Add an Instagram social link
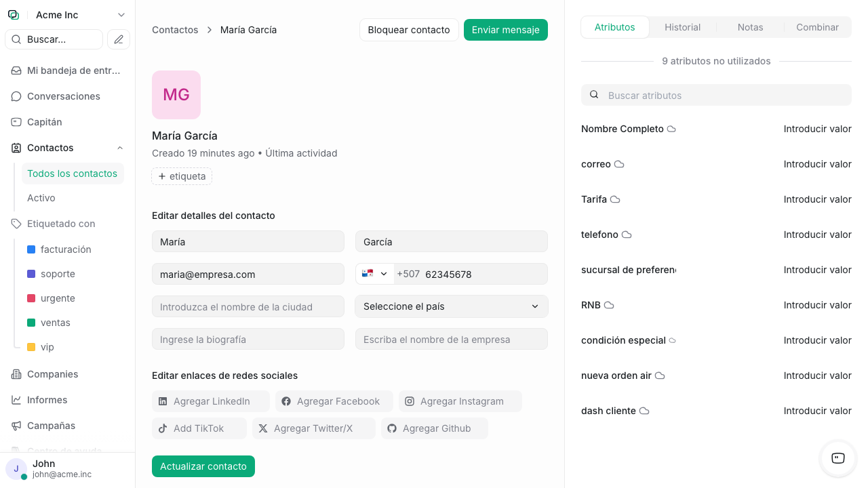Image resolution: width=868 pixels, height=488 pixels. tap(460, 401)
